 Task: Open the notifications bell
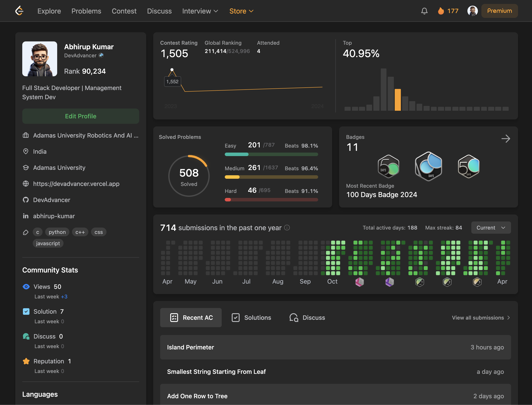(x=424, y=11)
